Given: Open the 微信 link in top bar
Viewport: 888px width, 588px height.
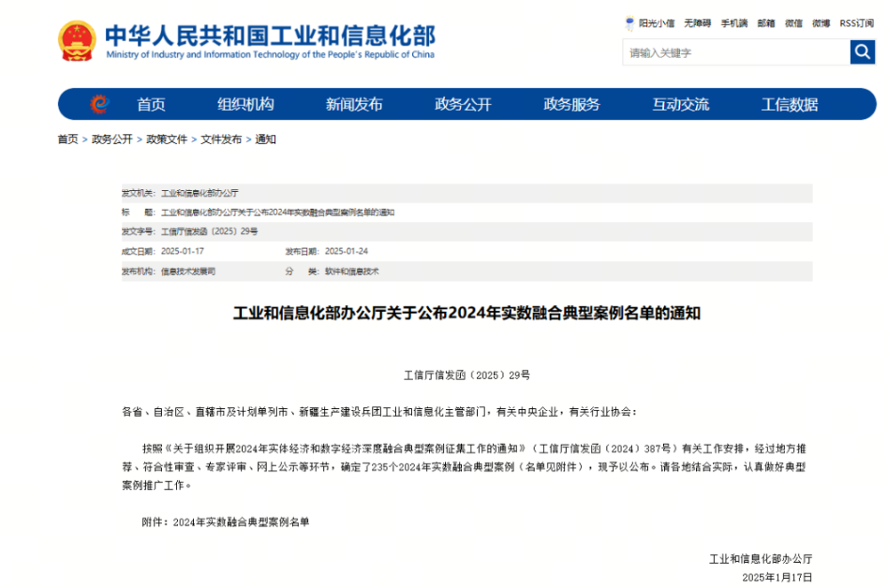Looking at the screenshot, I should click(x=793, y=22).
